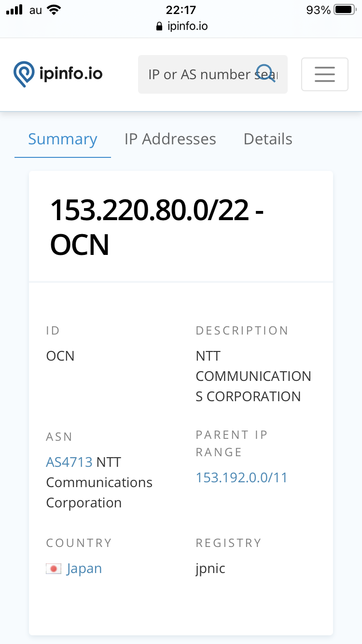Tap the cellular signal bars icon
The width and height of the screenshot is (362, 644).
[x=14, y=10]
